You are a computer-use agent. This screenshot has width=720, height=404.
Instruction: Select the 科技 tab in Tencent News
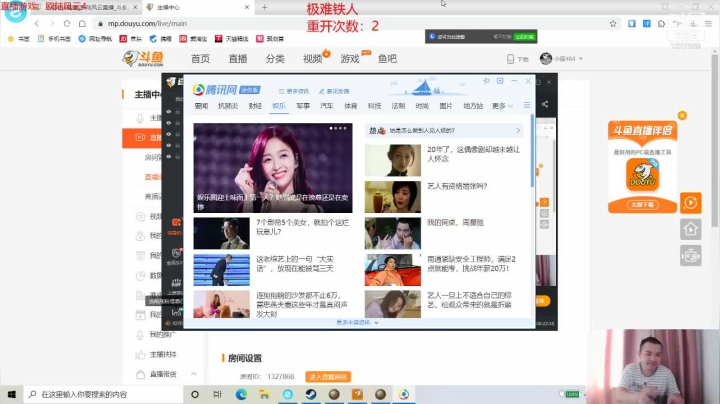pyautogui.click(x=374, y=106)
